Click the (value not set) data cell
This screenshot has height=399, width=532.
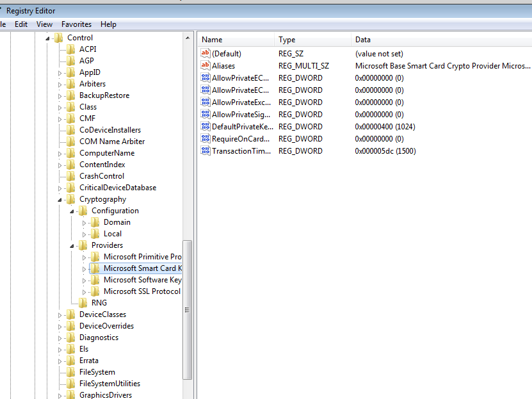pos(379,54)
